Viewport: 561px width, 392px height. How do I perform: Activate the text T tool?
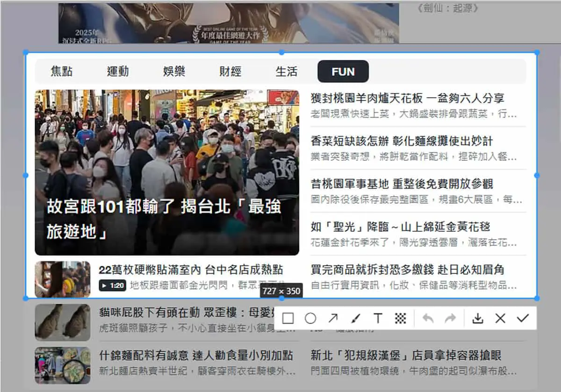378,319
